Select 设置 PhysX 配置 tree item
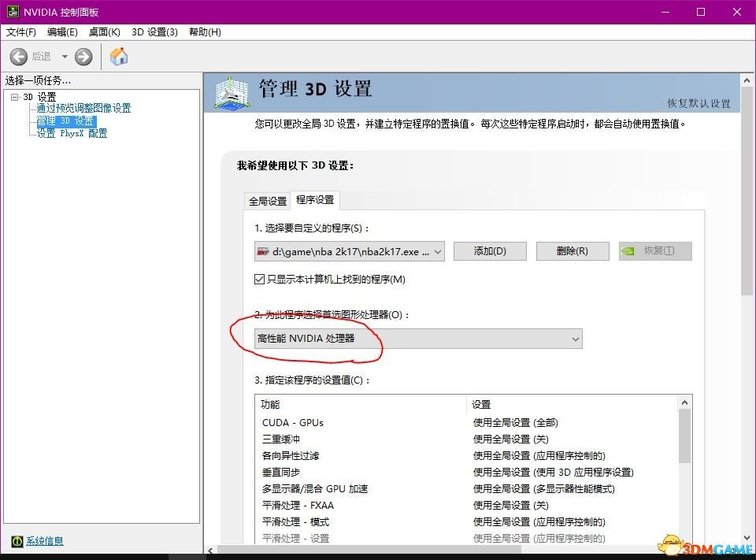This screenshot has height=560, width=756. tap(72, 133)
